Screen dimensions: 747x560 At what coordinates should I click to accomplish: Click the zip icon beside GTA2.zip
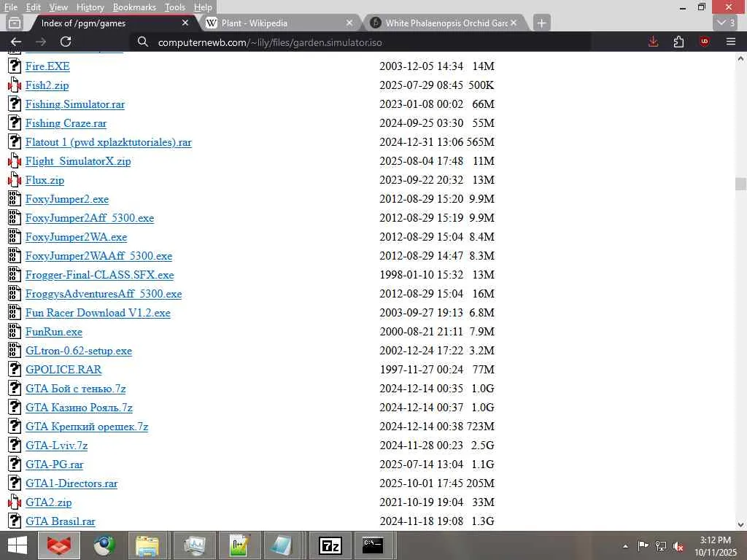tap(15, 502)
